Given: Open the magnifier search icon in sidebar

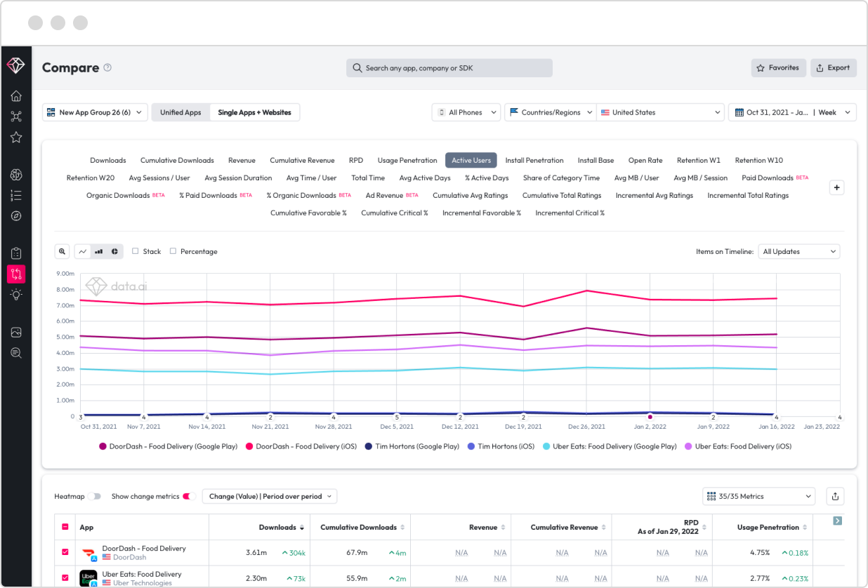Looking at the screenshot, I should coord(15,352).
